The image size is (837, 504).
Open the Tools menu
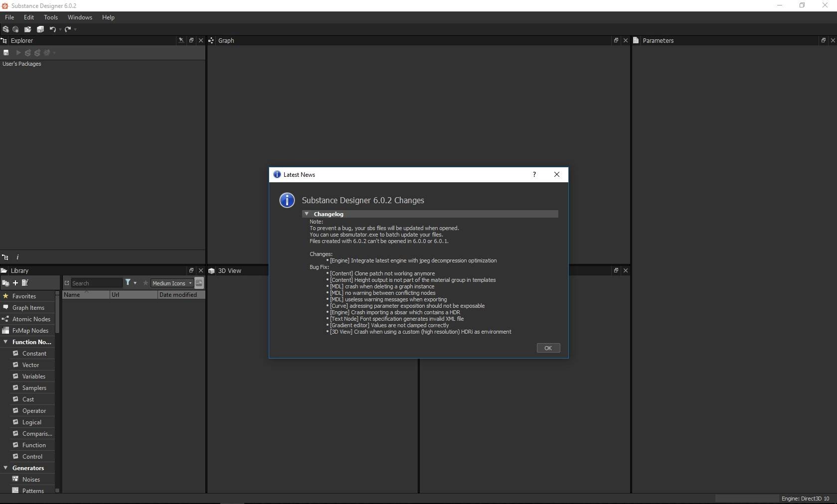[x=51, y=17]
